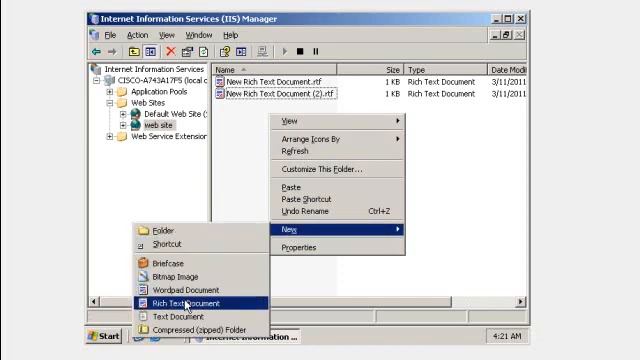640x360 pixels.
Task: Open Properties from the toolbar icon
Action: [187, 52]
